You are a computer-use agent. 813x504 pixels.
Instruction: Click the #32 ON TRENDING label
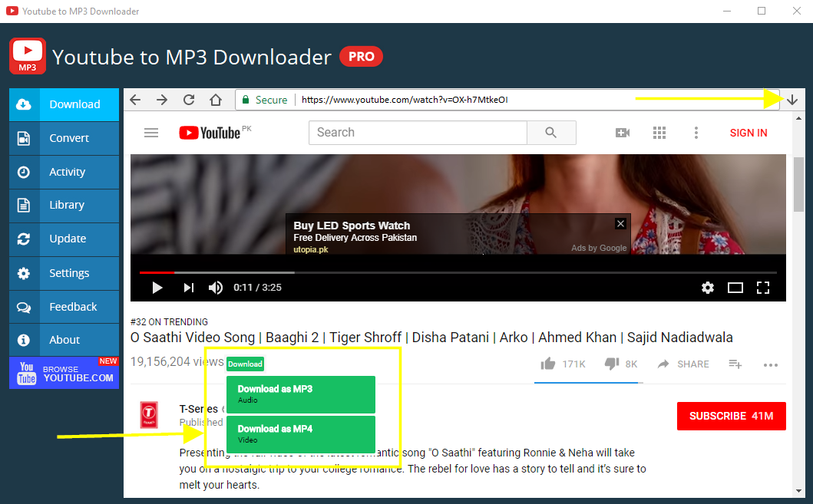coord(169,321)
